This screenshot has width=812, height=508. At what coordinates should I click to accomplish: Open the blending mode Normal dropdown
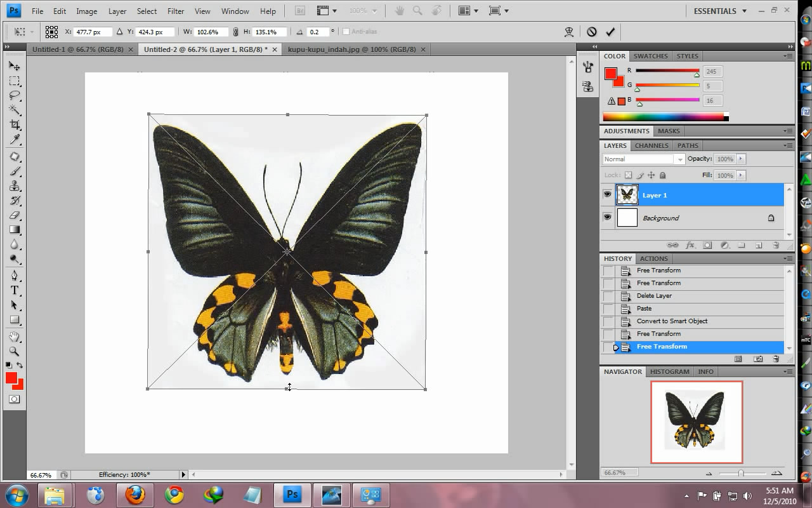[643, 159]
